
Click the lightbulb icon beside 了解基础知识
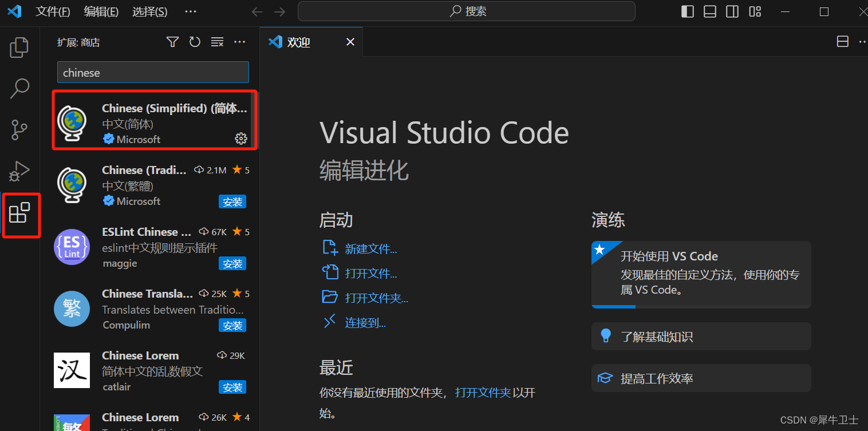[606, 336]
